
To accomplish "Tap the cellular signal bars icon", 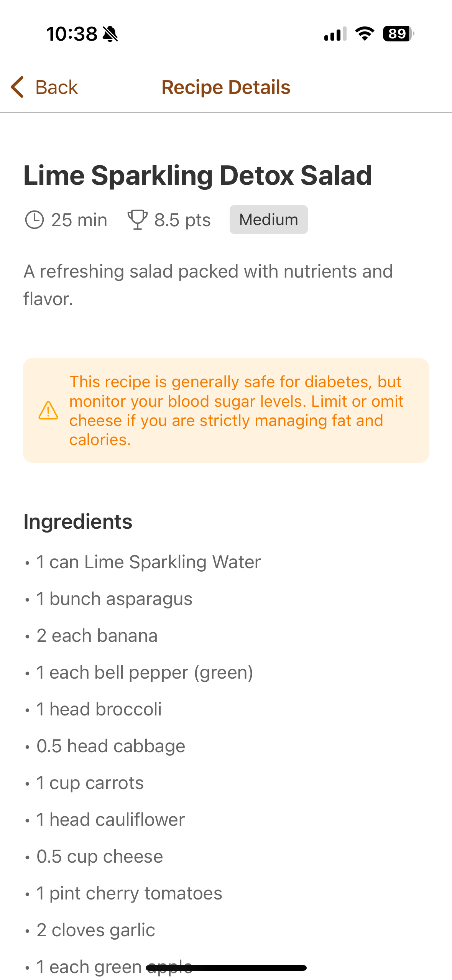I will pyautogui.click(x=335, y=34).
